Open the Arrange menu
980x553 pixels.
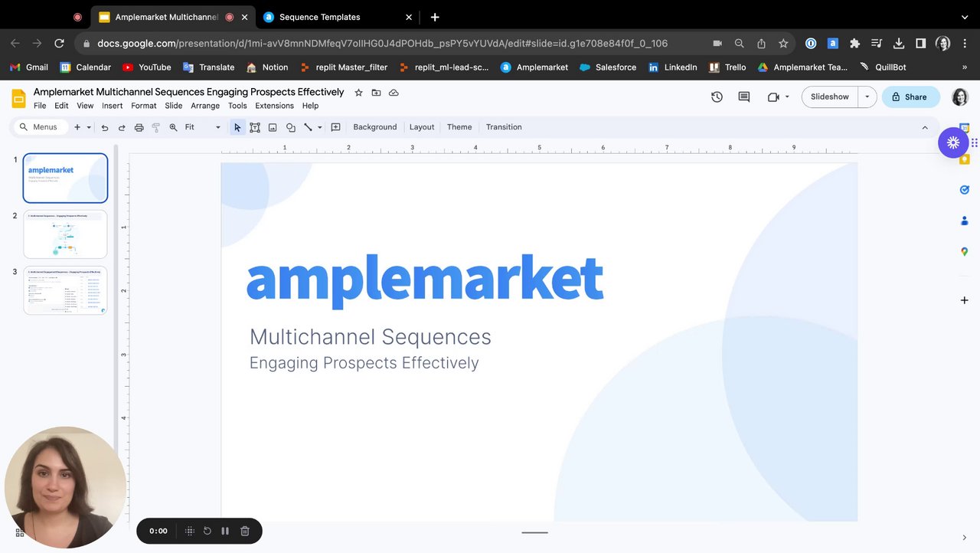205,106
